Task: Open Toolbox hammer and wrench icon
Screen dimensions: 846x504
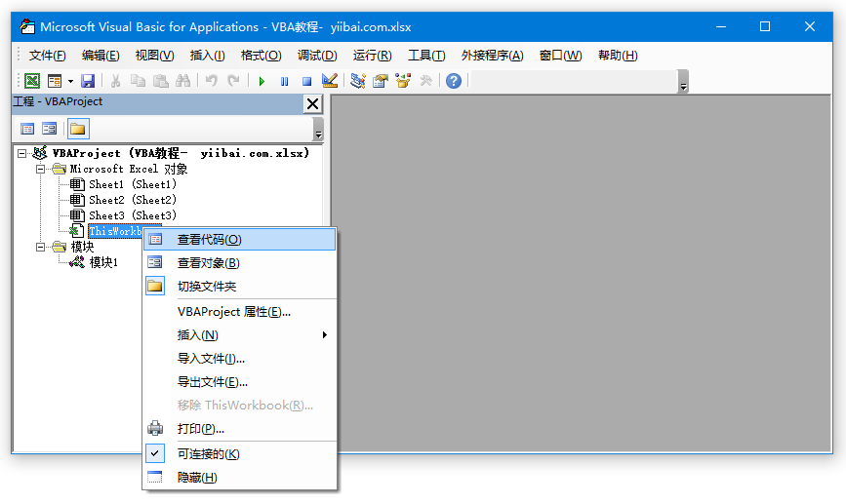Action: (425, 81)
